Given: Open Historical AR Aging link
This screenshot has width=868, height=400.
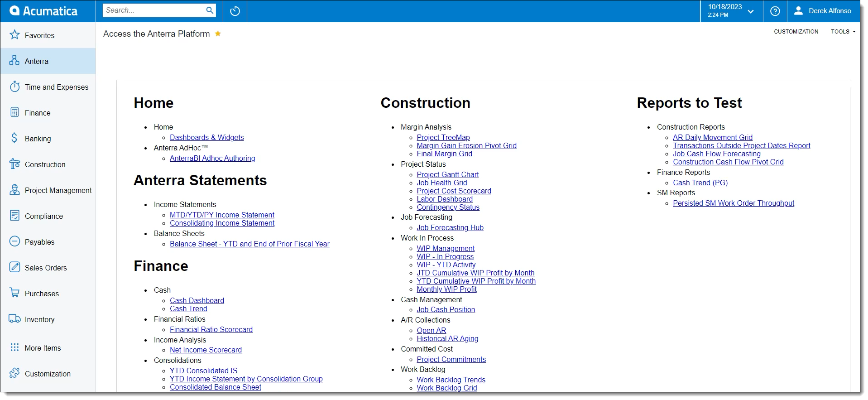Looking at the screenshot, I should click(x=447, y=338).
